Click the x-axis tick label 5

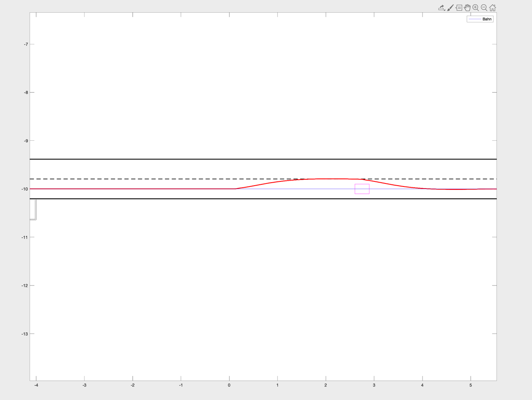tap(471, 385)
